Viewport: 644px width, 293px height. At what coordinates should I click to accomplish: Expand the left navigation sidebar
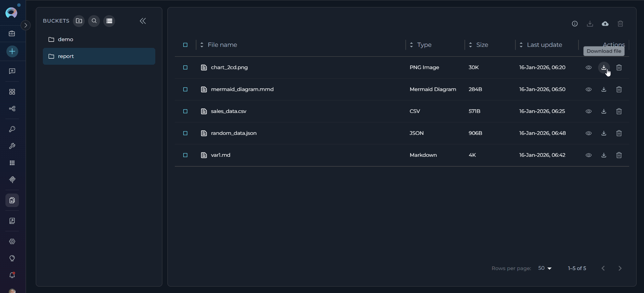click(x=26, y=25)
